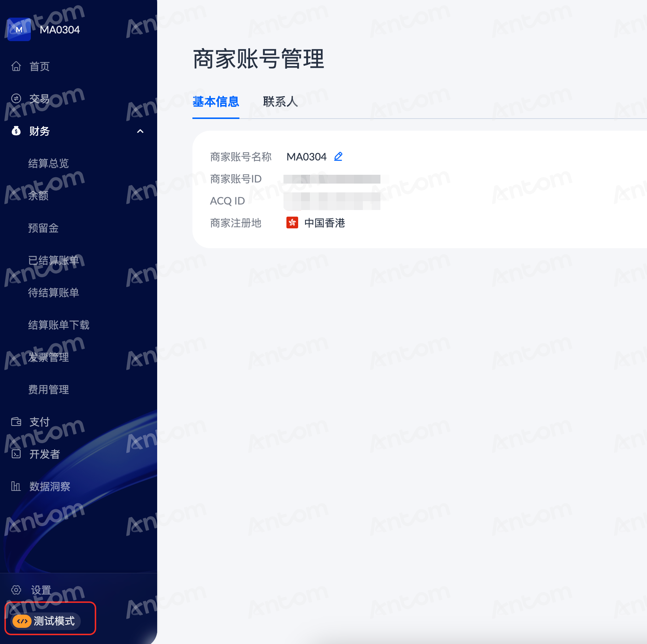This screenshot has width=647, height=644.
Task: Click the ACQ ID label
Action: tap(227, 201)
